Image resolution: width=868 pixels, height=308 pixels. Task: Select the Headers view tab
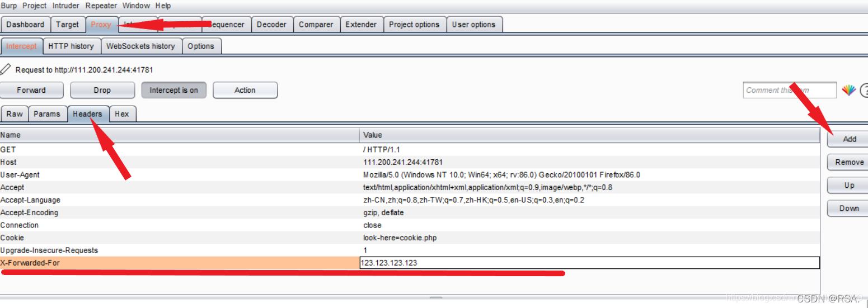88,113
